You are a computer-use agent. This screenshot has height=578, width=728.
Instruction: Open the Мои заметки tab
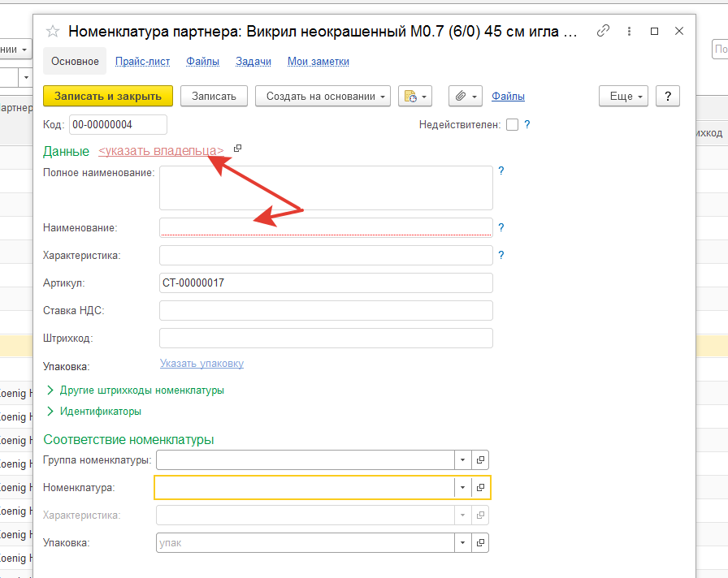(x=318, y=61)
